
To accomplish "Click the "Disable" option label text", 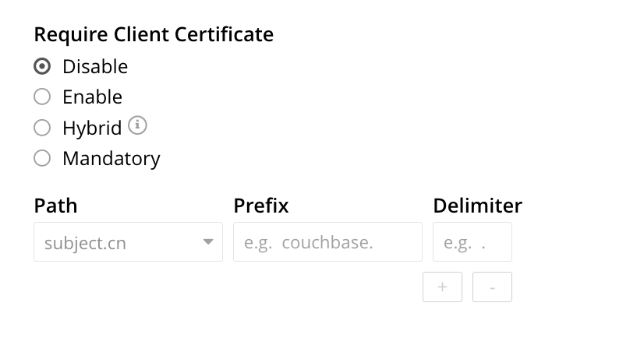I will [95, 66].
